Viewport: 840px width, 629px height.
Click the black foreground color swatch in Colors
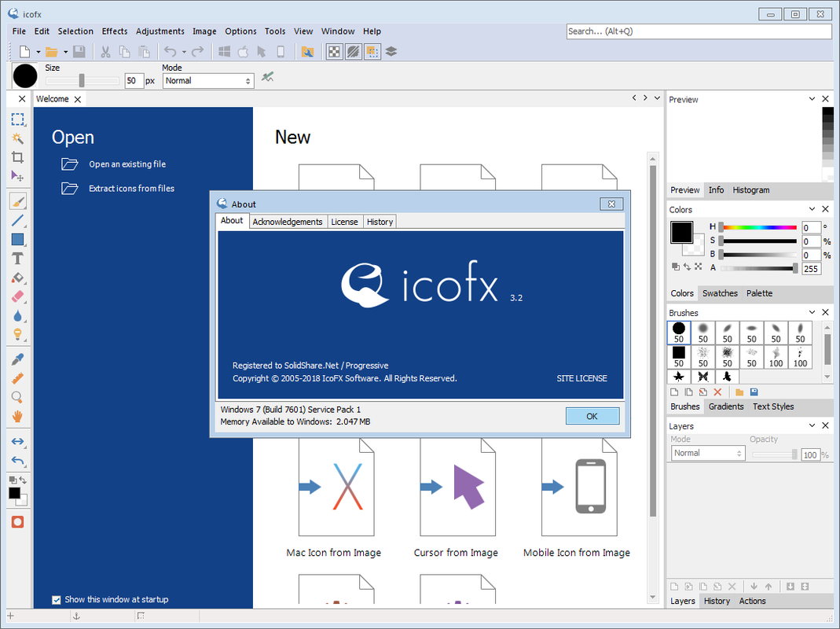coord(681,232)
